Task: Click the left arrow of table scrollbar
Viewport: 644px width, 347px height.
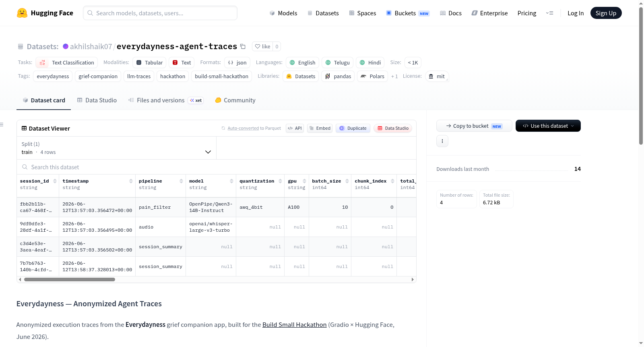Action: (20, 279)
